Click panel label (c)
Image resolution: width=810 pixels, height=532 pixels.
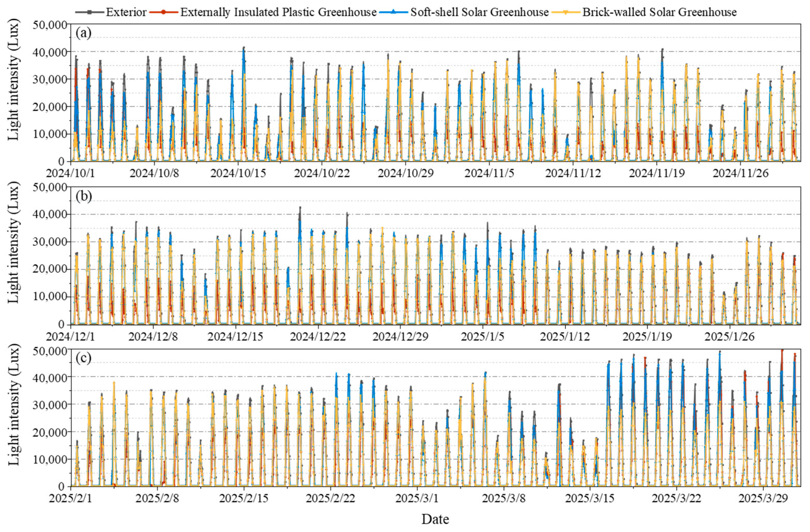[x=83, y=358]
